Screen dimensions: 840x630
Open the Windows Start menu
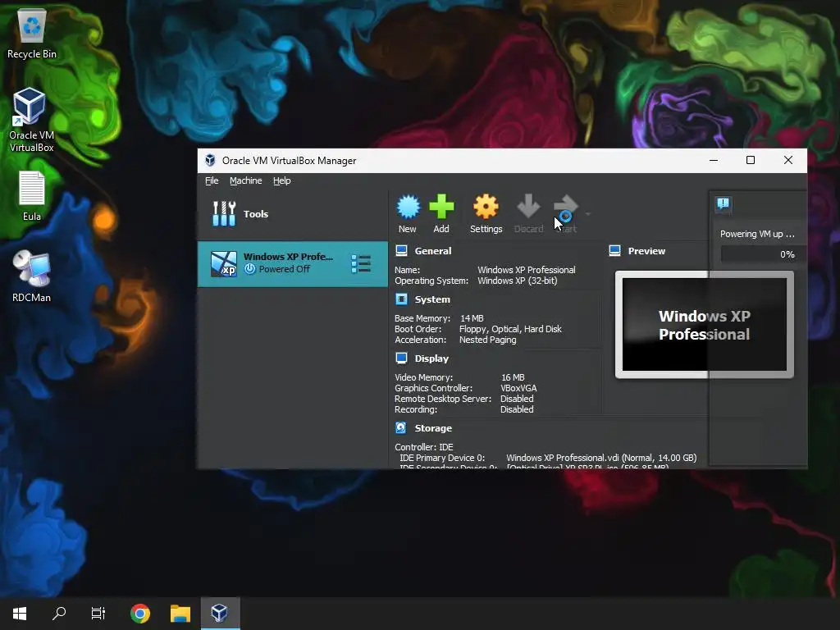(x=20, y=614)
